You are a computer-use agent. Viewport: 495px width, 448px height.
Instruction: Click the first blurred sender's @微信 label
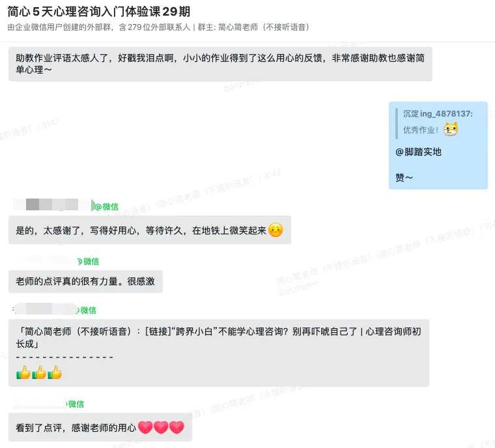[x=107, y=207]
